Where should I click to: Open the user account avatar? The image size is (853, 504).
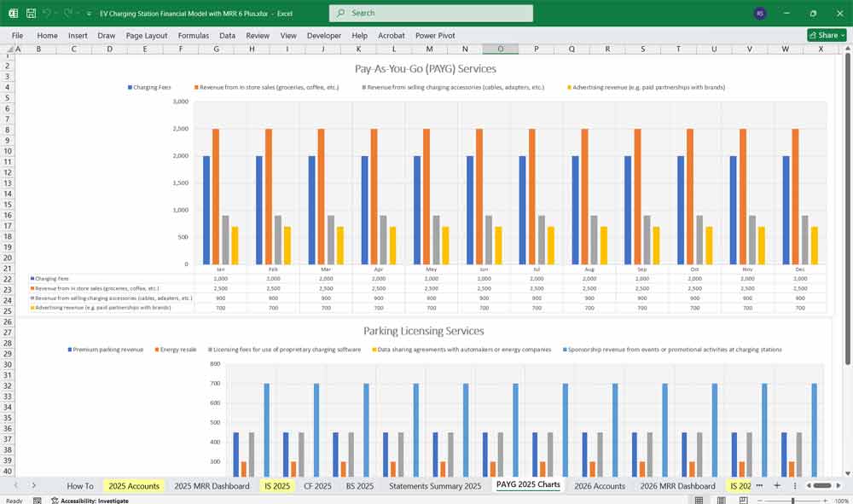760,14
